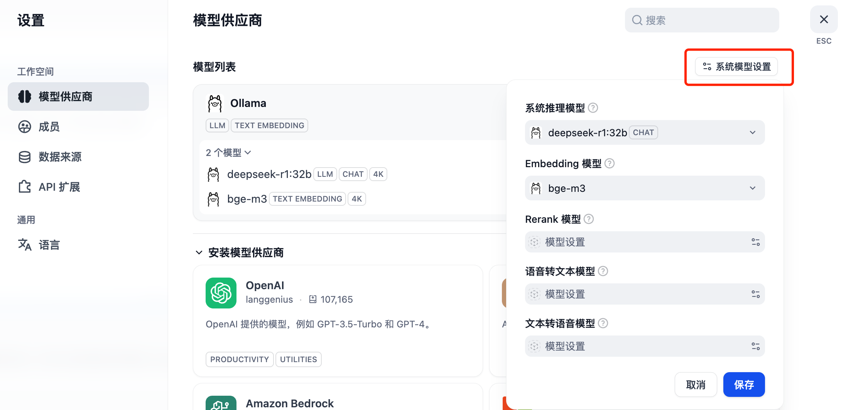Open the Embedding 模型 bge-m3 dropdown
Screen dimensions: 868x410
[645, 188]
